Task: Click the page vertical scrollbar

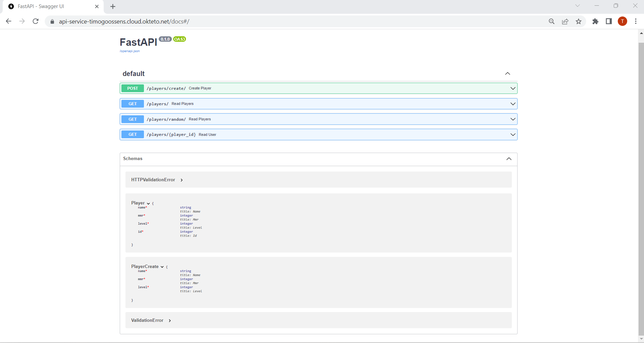Action: coord(641,188)
